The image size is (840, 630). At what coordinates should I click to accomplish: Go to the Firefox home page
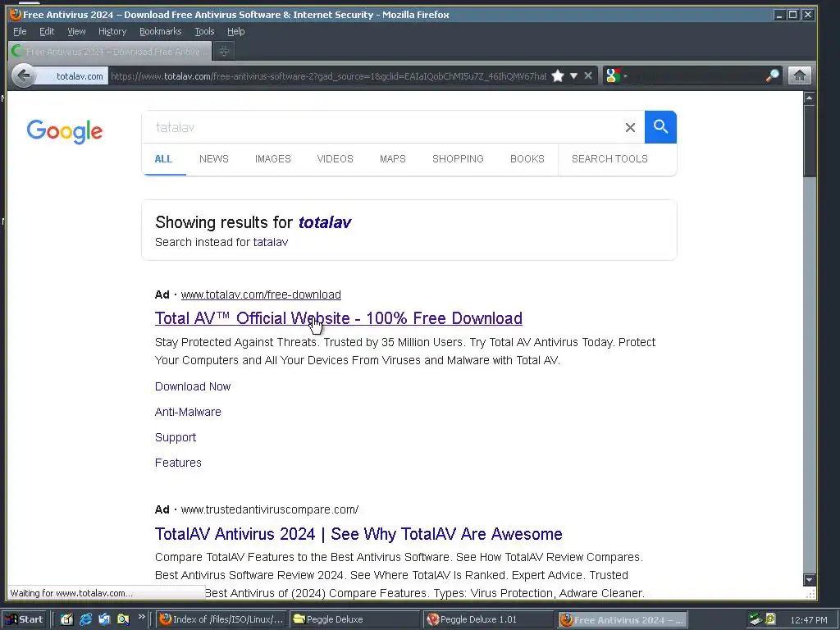point(799,76)
